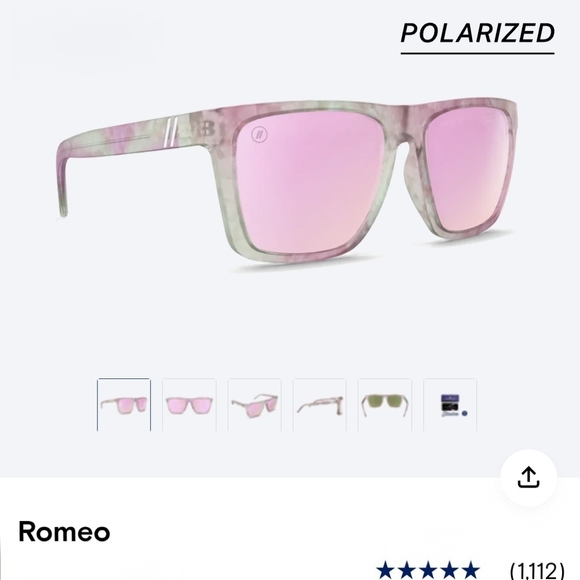Click the white double stripes on the temple
The height and width of the screenshot is (580, 580).
(171, 132)
